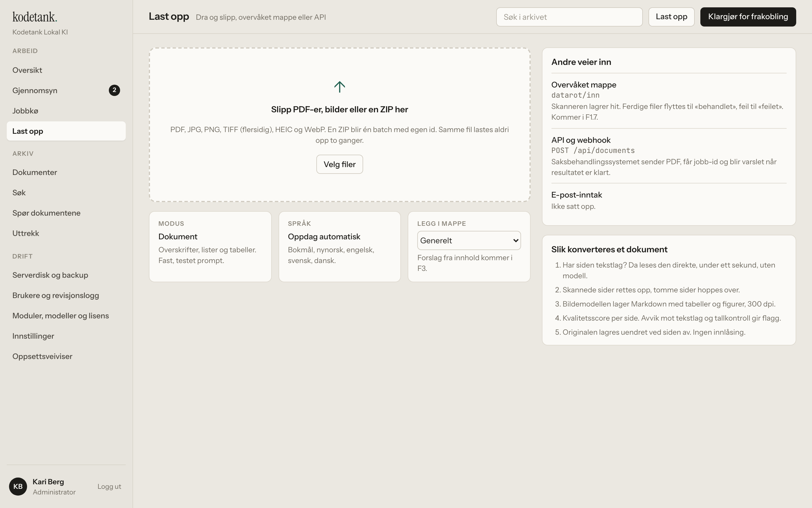Click the dashed file drop zone heading
Screen dimensions: 812x508
coord(339,110)
